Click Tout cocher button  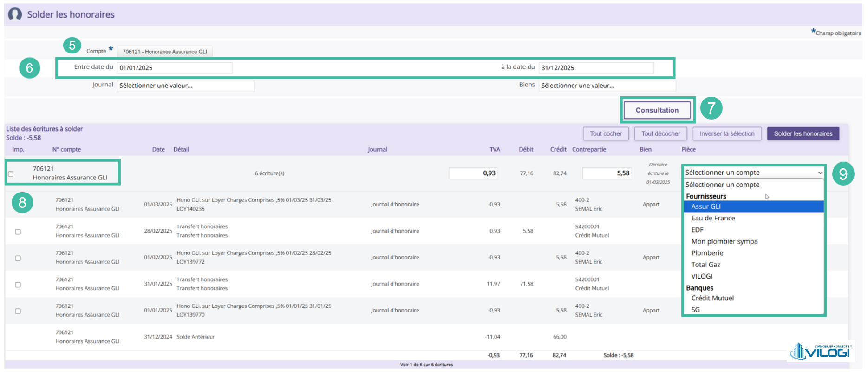(606, 134)
